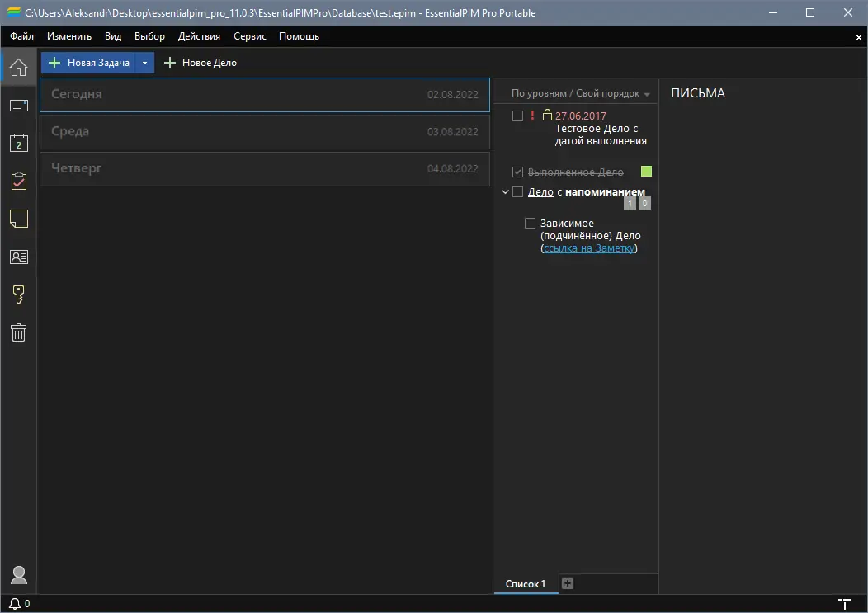Open the Tasks module clipboard icon
868x613 pixels.
point(18,181)
